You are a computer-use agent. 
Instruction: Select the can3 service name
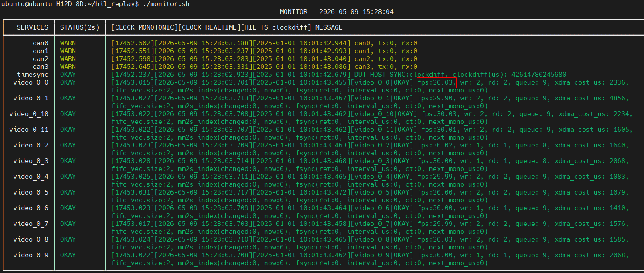(x=41, y=67)
